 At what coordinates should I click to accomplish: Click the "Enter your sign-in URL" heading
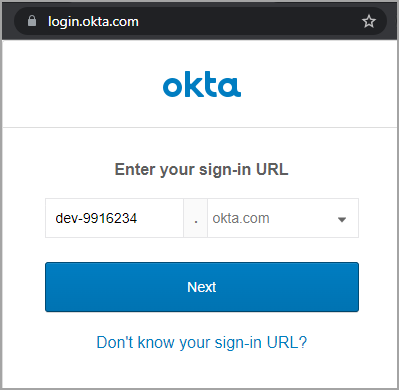[201, 169]
